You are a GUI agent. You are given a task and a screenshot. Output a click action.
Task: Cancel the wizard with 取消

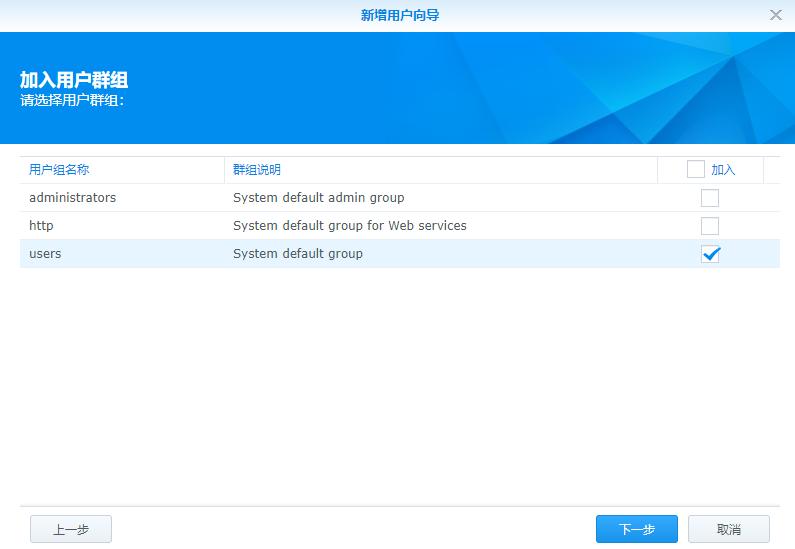coord(729,529)
